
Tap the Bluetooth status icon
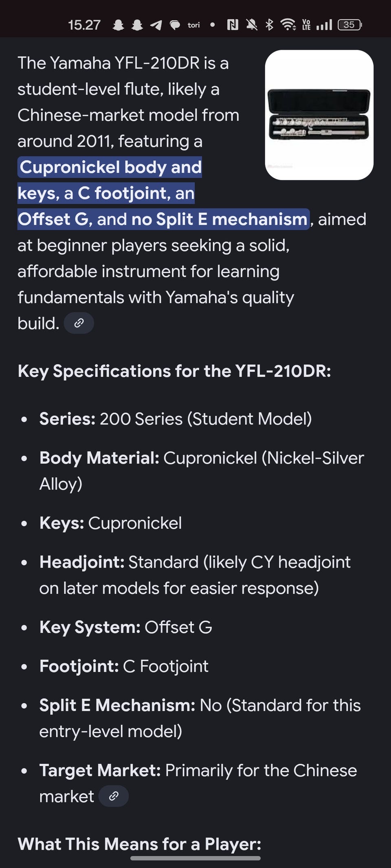pyautogui.click(x=269, y=25)
